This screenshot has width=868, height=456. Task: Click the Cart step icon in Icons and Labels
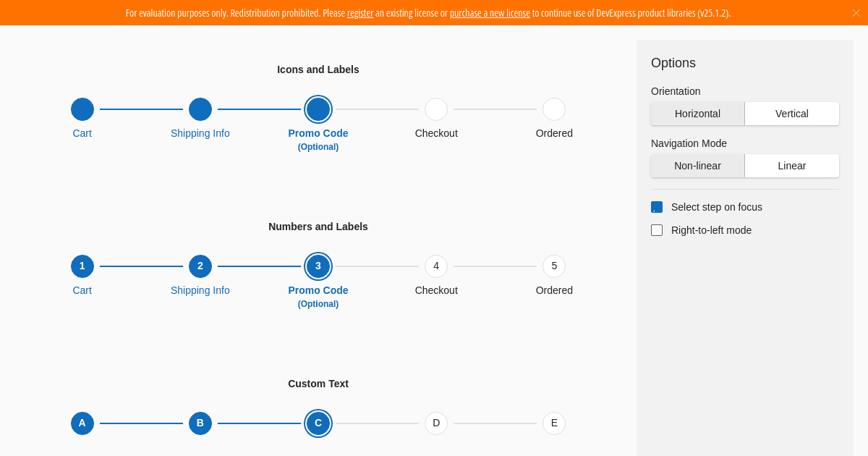point(82,109)
